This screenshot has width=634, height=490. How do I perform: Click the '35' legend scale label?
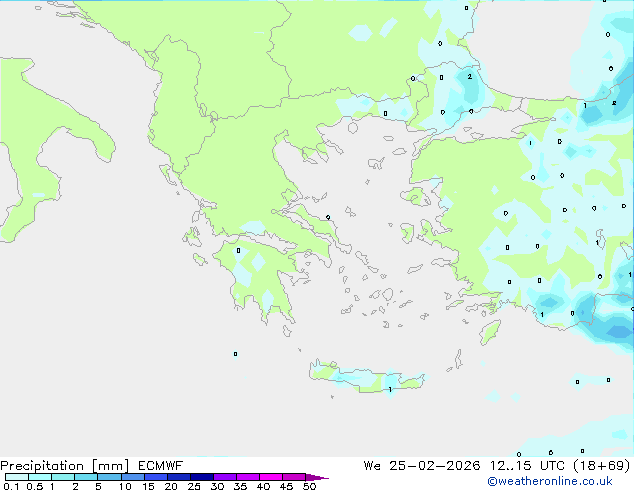click(240, 486)
